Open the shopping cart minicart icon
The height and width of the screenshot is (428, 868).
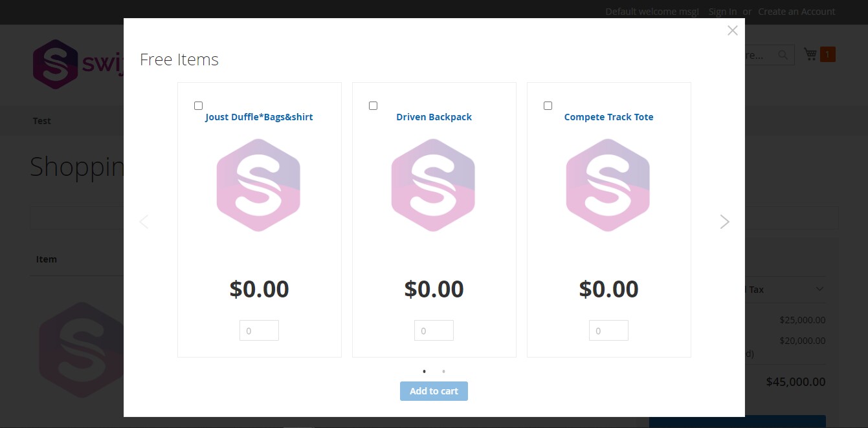point(810,54)
